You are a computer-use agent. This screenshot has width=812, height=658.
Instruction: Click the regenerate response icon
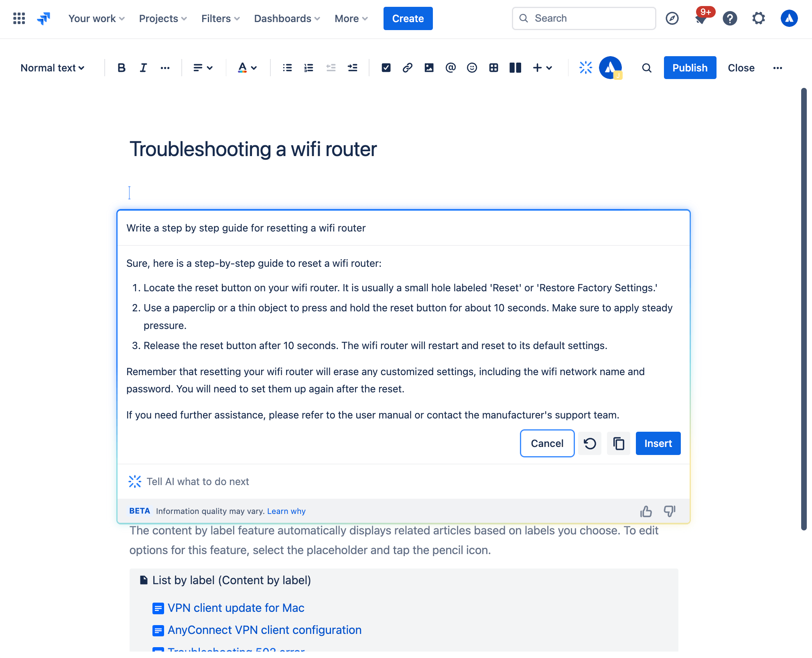click(589, 443)
